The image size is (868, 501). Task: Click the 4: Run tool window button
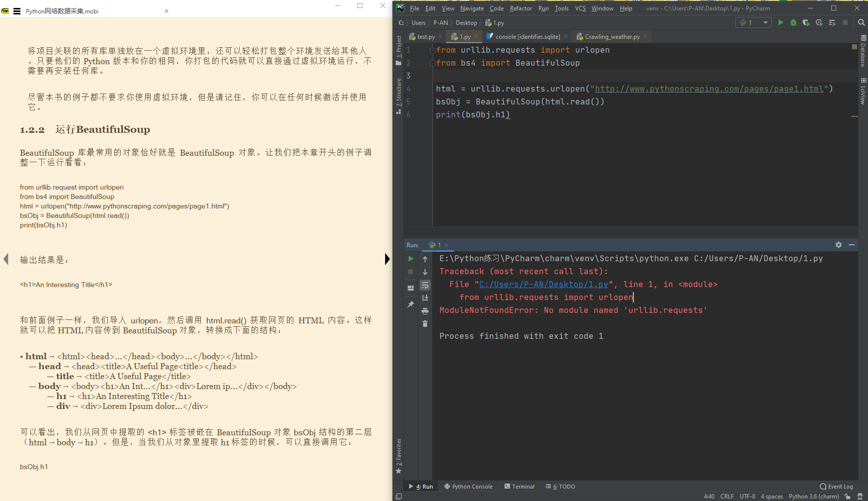421,487
